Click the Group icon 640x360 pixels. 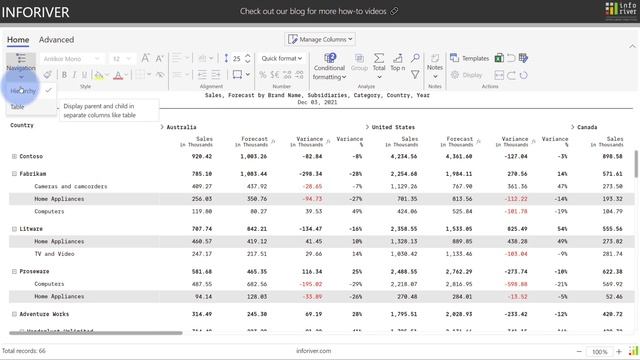click(359, 62)
